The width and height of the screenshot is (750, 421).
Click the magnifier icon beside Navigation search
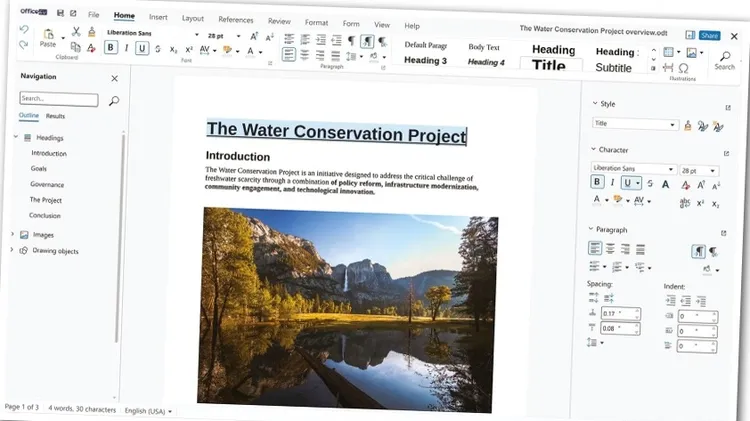pos(113,100)
